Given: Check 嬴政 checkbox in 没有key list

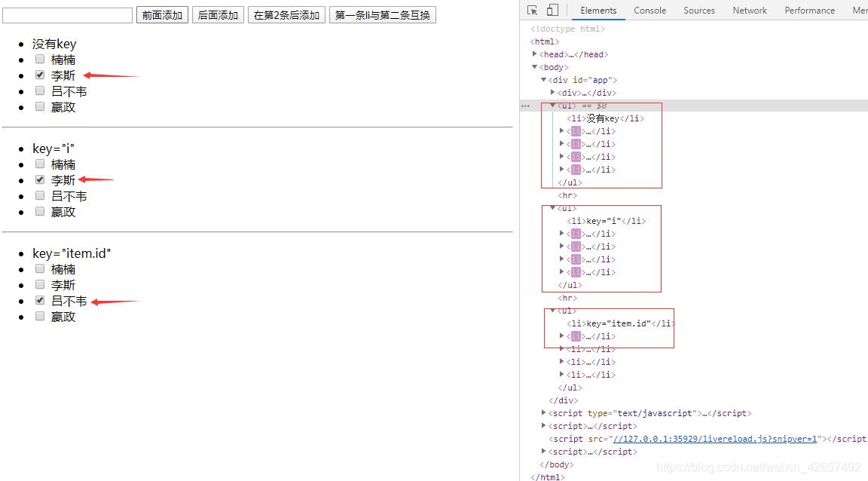Looking at the screenshot, I should [x=40, y=106].
